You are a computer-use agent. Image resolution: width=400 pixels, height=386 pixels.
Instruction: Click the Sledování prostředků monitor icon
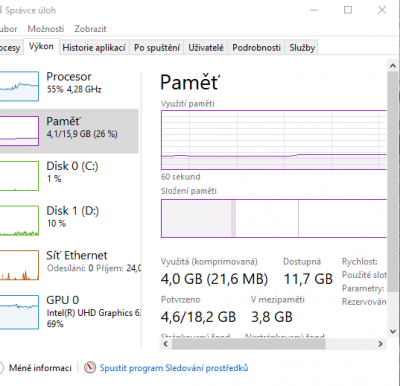90,368
